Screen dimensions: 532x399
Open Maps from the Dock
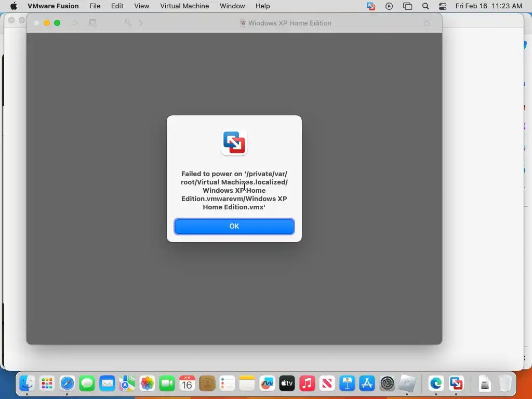tap(127, 383)
